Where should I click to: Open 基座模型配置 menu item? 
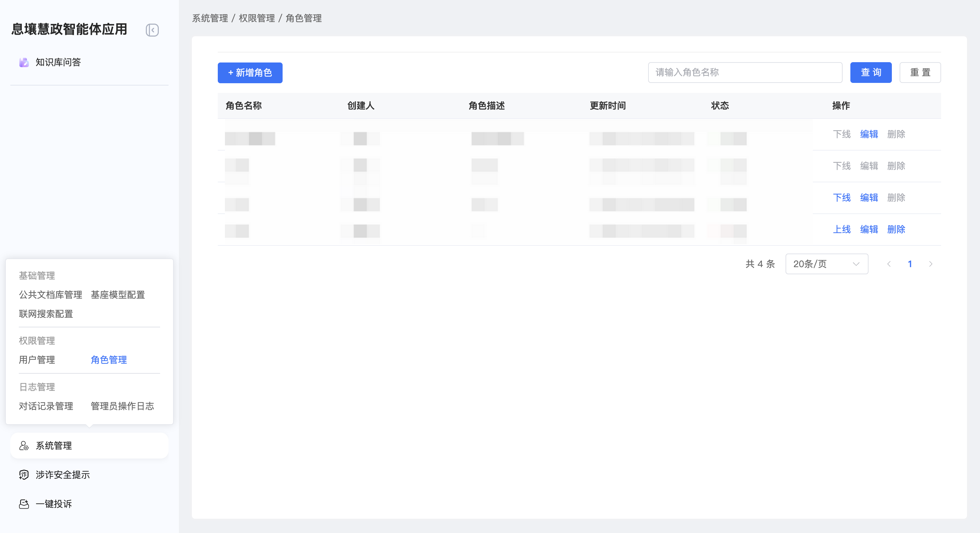tap(118, 295)
